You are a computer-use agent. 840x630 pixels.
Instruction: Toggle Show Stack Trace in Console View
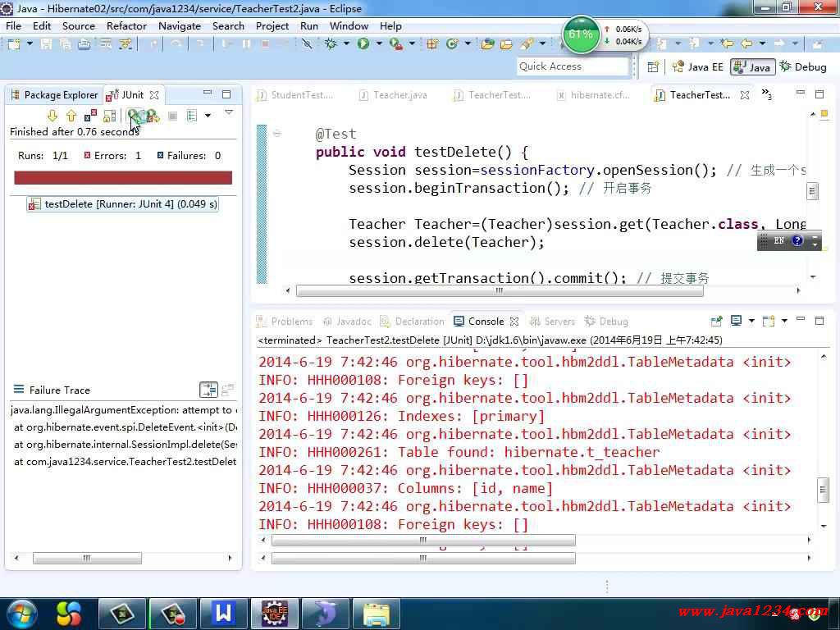[x=208, y=390]
